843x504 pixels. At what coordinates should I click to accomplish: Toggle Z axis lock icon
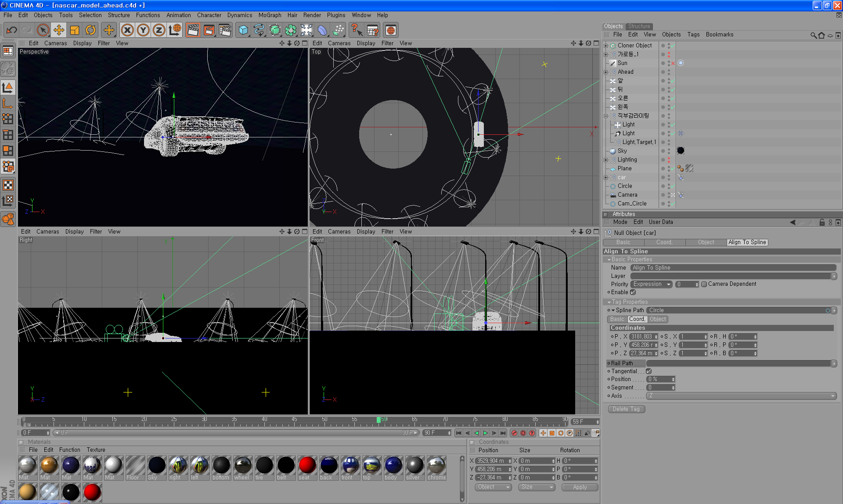[159, 30]
